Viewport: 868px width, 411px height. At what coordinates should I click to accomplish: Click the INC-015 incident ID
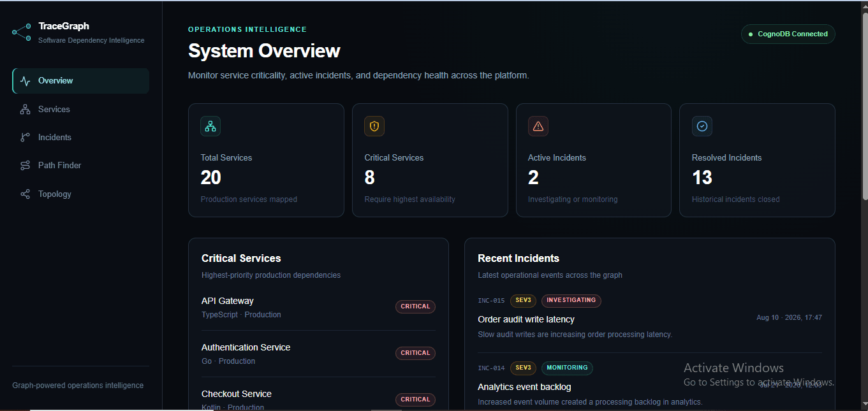491,301
